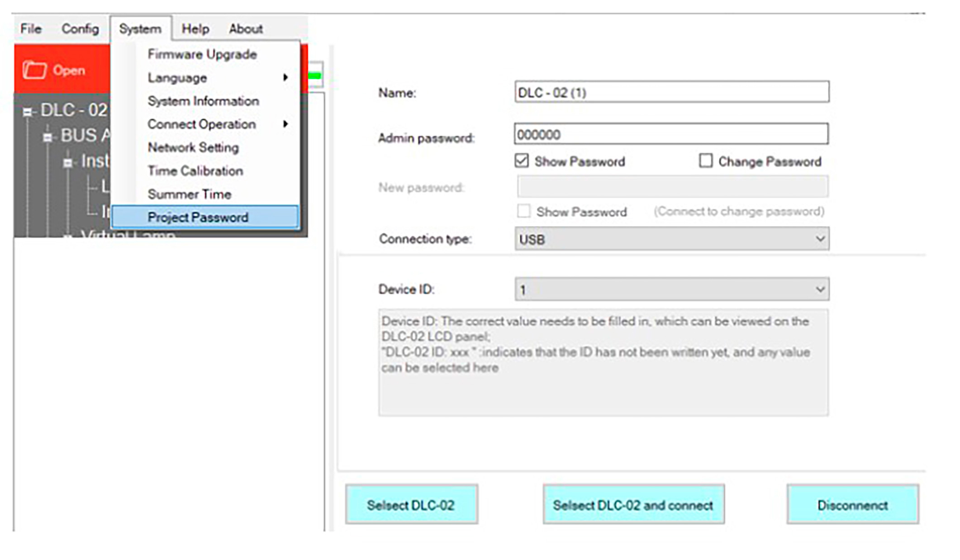
Task: Select DLC - 02 tree item
Action: click(74, 110)
